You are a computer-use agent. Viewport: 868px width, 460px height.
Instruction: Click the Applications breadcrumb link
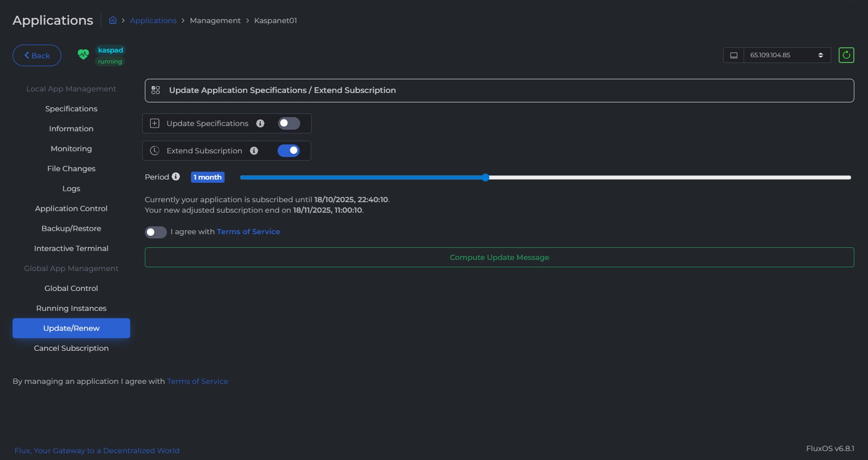pyautogui.click(x=153, y=20)
